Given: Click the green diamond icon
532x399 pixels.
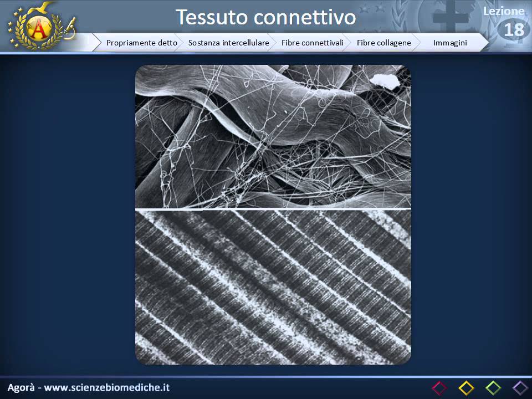Looking at the screenshot, I should tap(493, 388).
